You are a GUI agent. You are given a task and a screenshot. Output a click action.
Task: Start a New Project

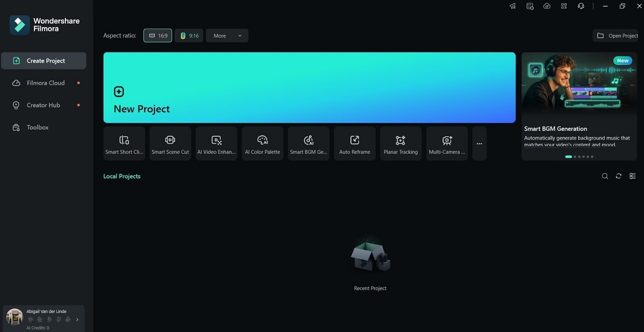click(x=309, y=87)
